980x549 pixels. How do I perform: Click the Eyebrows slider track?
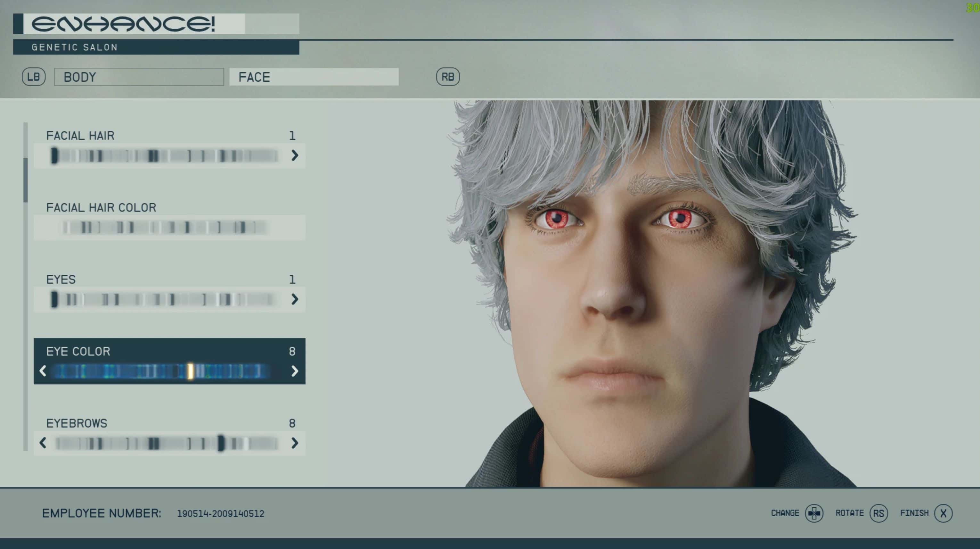point(166,443)
